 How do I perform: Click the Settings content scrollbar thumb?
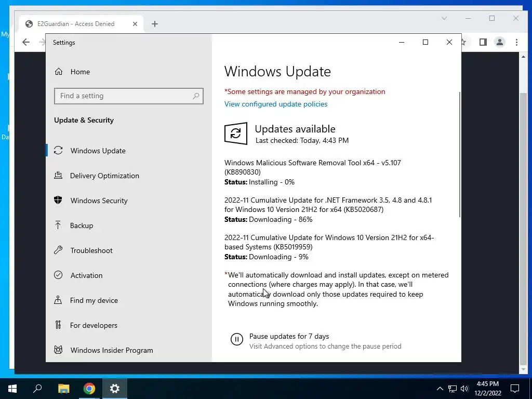click(460, 154)
